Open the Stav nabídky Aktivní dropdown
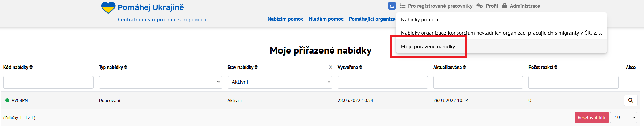644x134 pixels. point(280,82)
